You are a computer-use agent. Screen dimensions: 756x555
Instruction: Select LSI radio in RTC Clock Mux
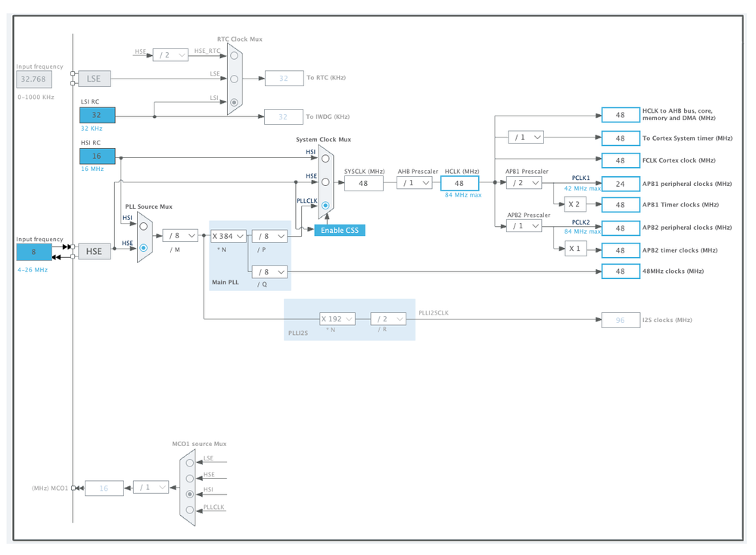click(235, 102)
